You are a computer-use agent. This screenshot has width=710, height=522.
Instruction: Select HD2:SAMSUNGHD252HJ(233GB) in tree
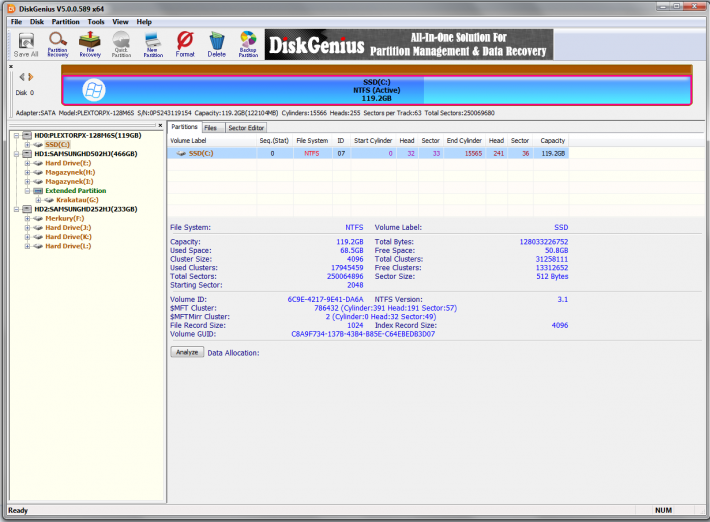click(86, 209)
